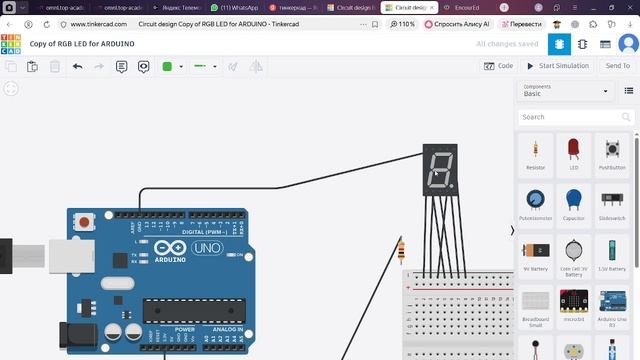640x360 pixels.
Task: Start Simulation
Action: (558, 66)
